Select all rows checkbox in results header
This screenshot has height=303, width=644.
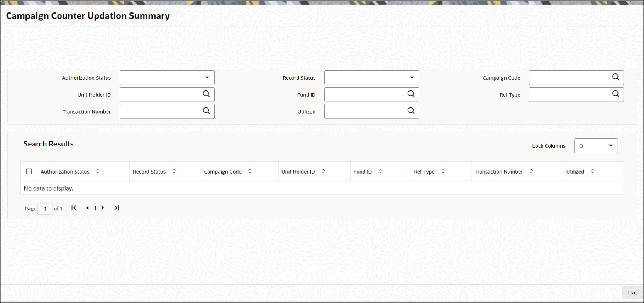[x=29, y=171]
